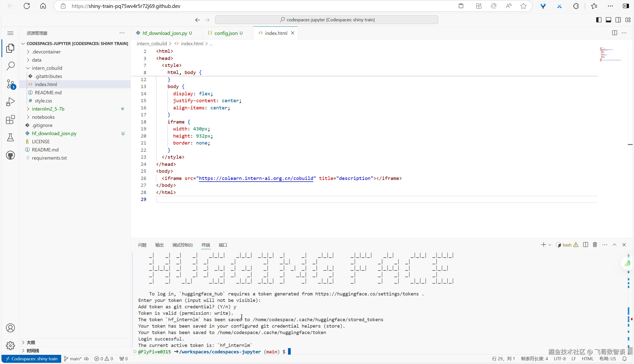Click the command center search box

(x=326, y=20)
